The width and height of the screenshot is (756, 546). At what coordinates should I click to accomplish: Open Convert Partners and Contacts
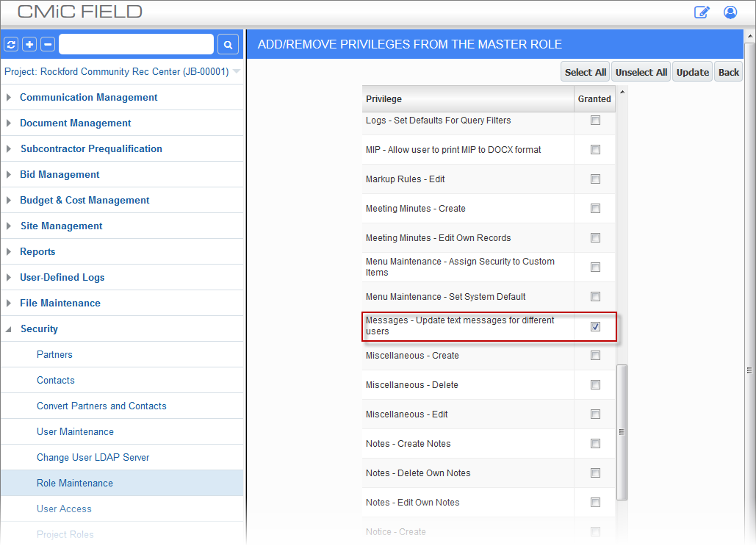click(101, 406)
